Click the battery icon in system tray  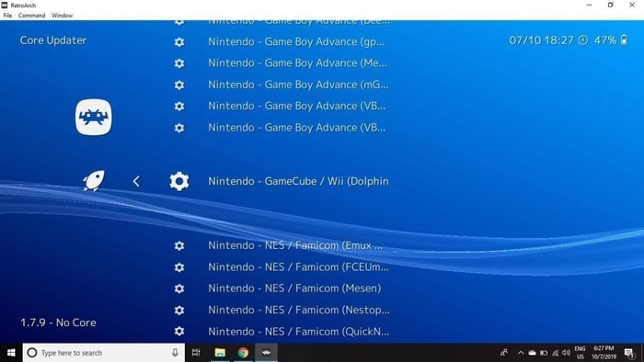(544, 353)
